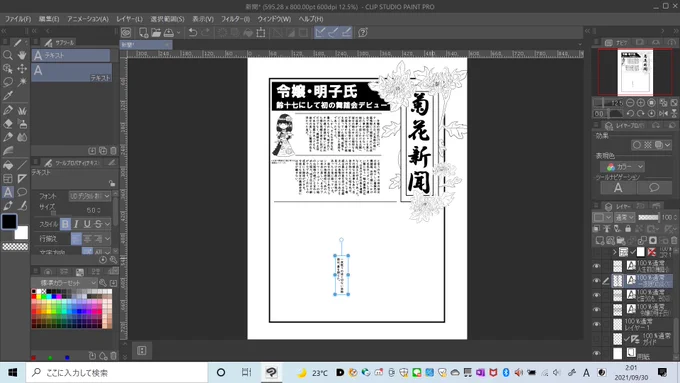Screen dimensions: 680x383
Task: Click the Undo arrow in command bar
Action: click(193, 33)
